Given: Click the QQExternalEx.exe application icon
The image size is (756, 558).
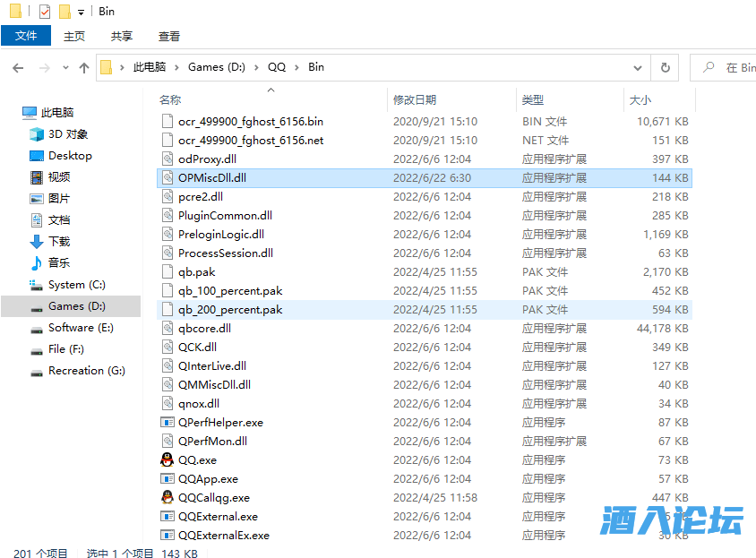Looking at the screenshot, I should pos(167,536).
